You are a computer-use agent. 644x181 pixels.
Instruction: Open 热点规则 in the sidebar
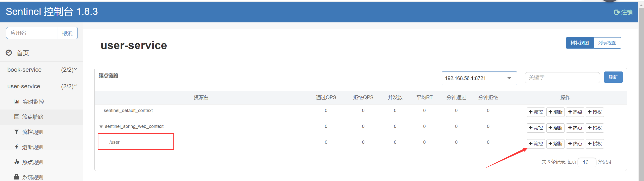coord(33,162)
